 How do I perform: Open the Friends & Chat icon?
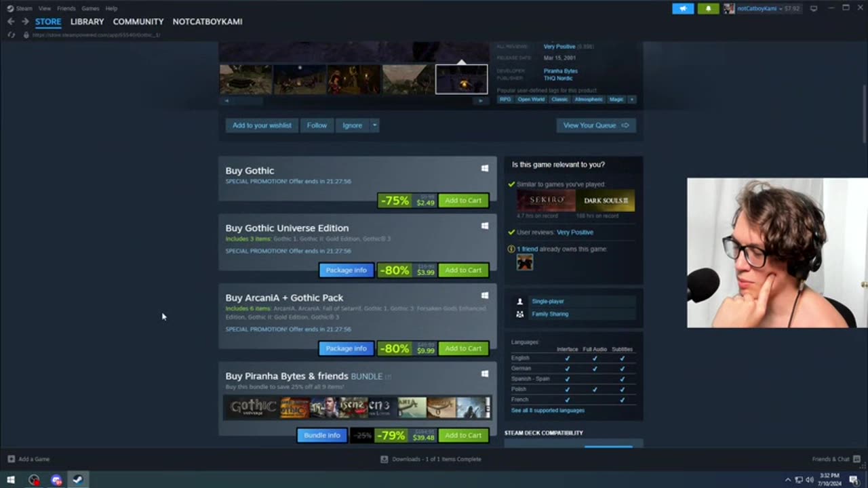(856, 459)
